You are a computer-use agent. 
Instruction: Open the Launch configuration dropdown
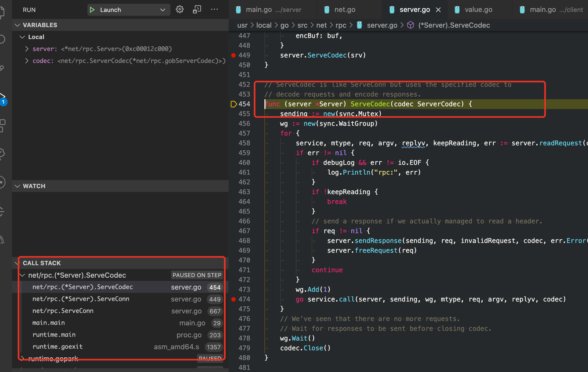[x=162, y=10]
